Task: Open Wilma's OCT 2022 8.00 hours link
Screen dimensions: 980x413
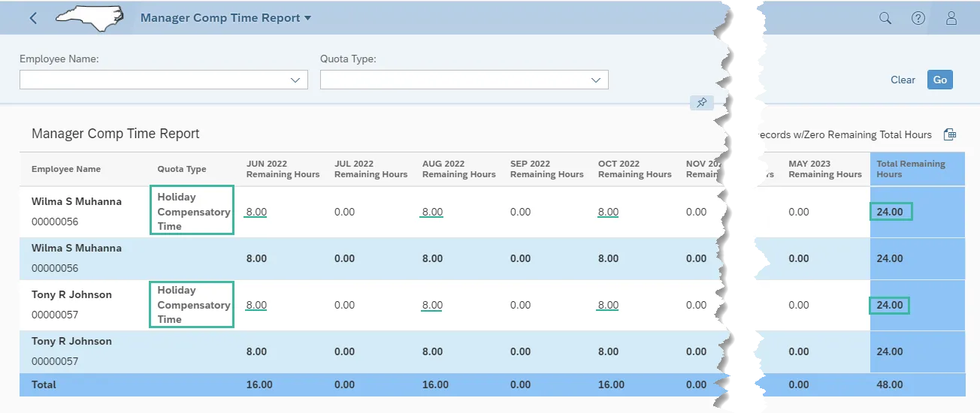Action: [608, 213]
